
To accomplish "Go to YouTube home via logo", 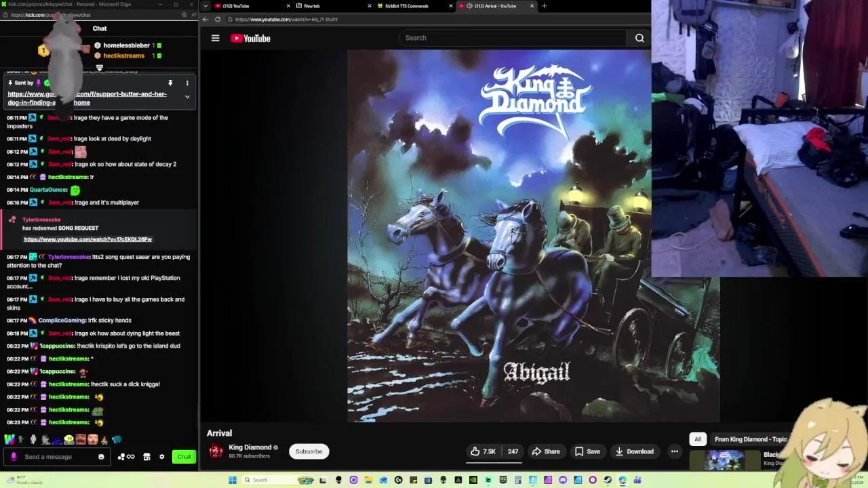I will pos(250,39).
